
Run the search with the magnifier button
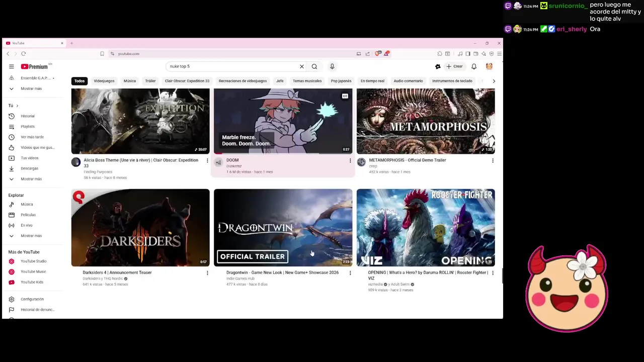[x=314, y=66]
